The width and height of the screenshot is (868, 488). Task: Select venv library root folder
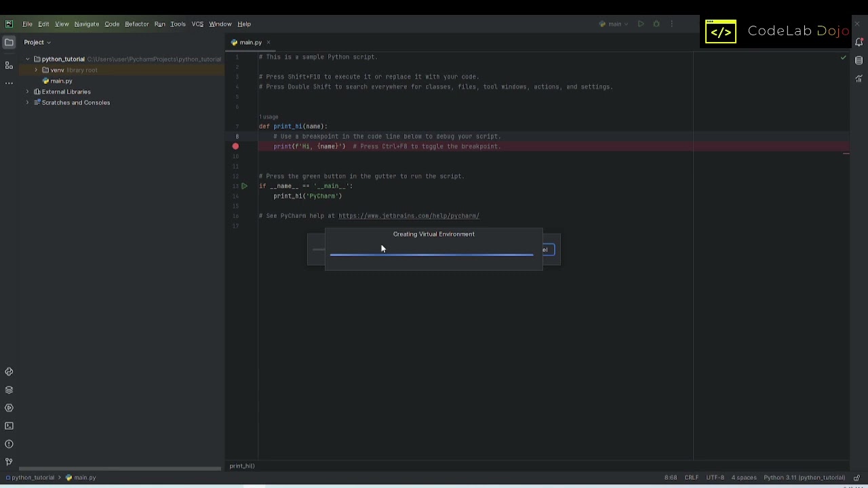point(69,70)
